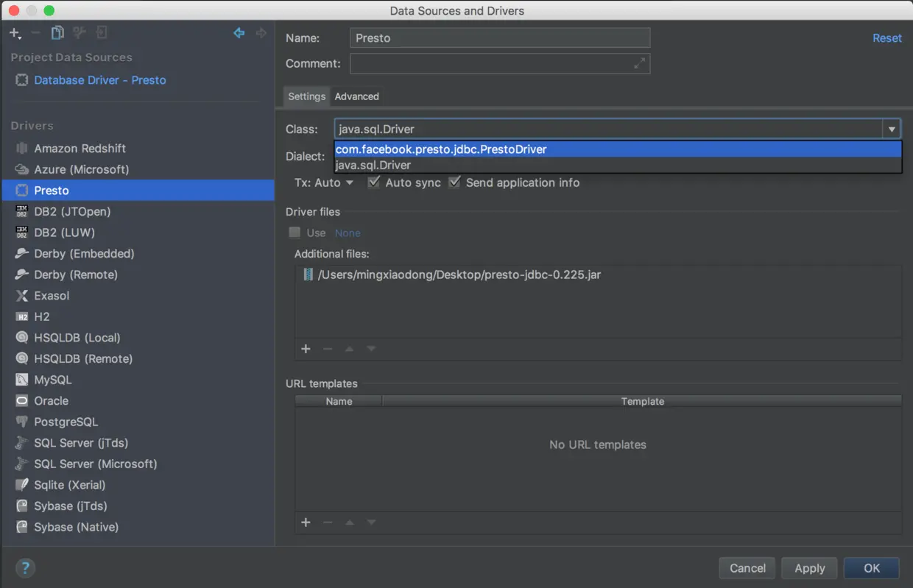Select Sybase (Native) driver icon
This screenshot has width=913, height=588.
(22, 527)
